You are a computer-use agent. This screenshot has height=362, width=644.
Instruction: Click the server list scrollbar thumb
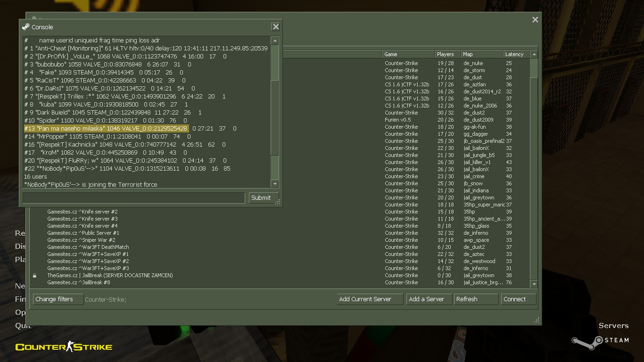(x=534, y=68)
